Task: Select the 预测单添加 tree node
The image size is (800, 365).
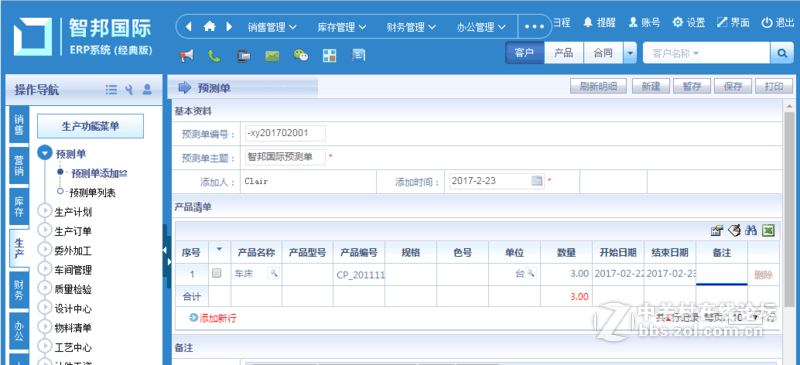Action: click(x=99, y=174)
